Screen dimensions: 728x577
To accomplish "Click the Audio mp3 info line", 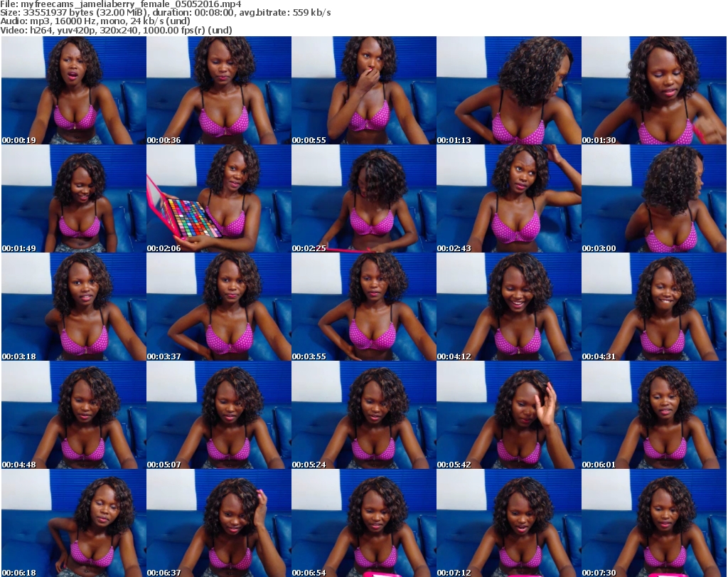I will tap(95, 21).
